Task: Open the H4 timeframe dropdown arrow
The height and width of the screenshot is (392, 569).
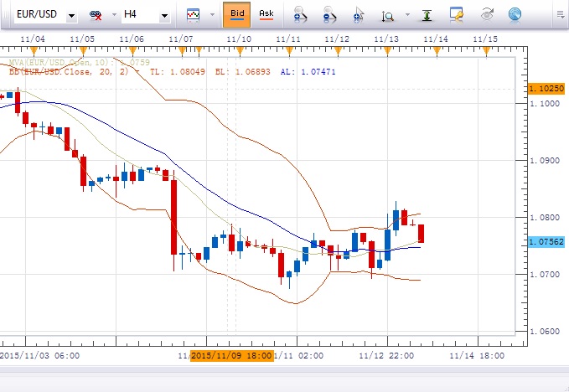Action: click(164, 16)
